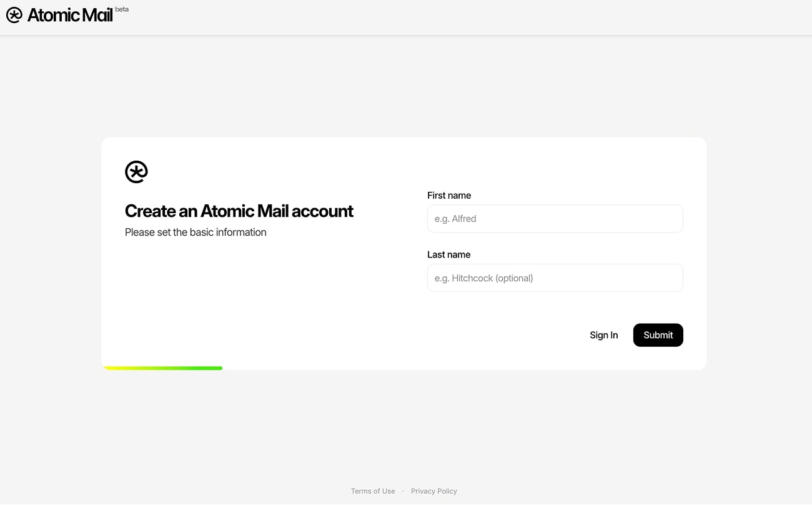Viewport: 812px width, 505px height.
Task: Click the Last name field label
Action: click(448, 254)
